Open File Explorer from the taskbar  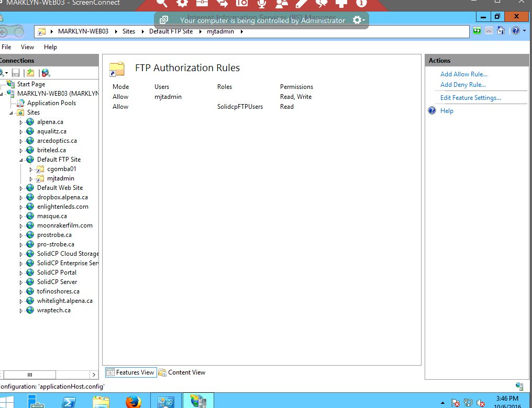pos(101,402)
